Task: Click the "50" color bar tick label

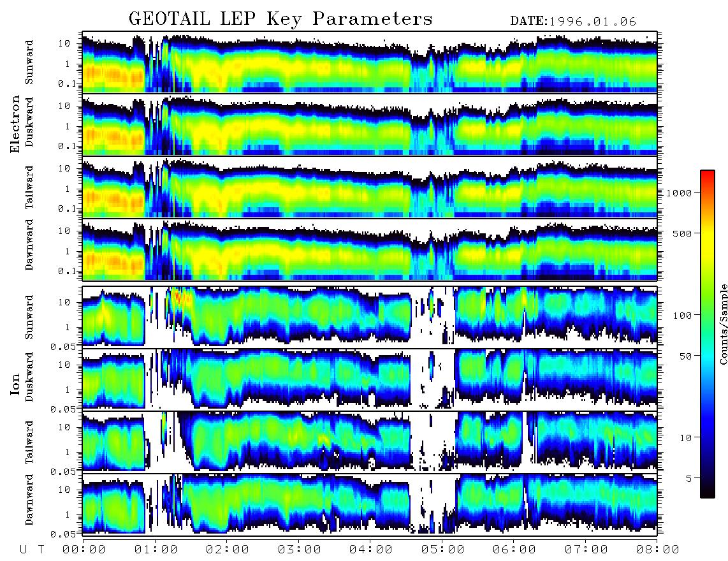Action: click(685, 356)
